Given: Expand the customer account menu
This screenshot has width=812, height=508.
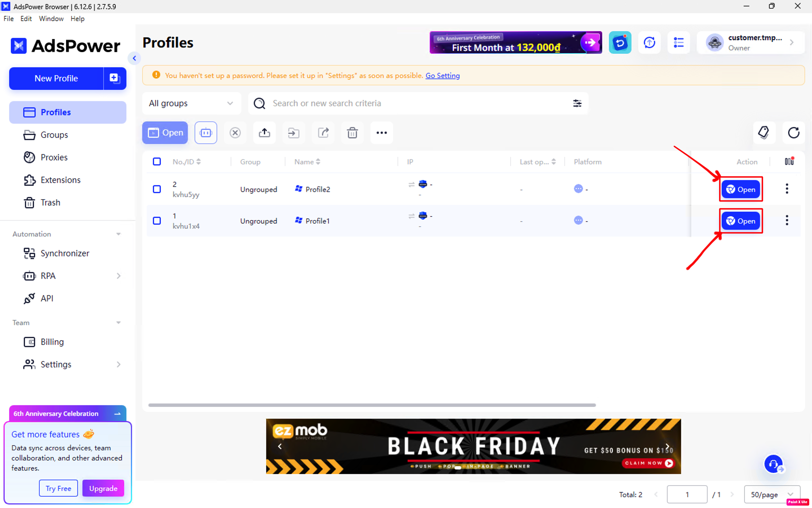Looking at the screenshot, I should tap(750, 43).
